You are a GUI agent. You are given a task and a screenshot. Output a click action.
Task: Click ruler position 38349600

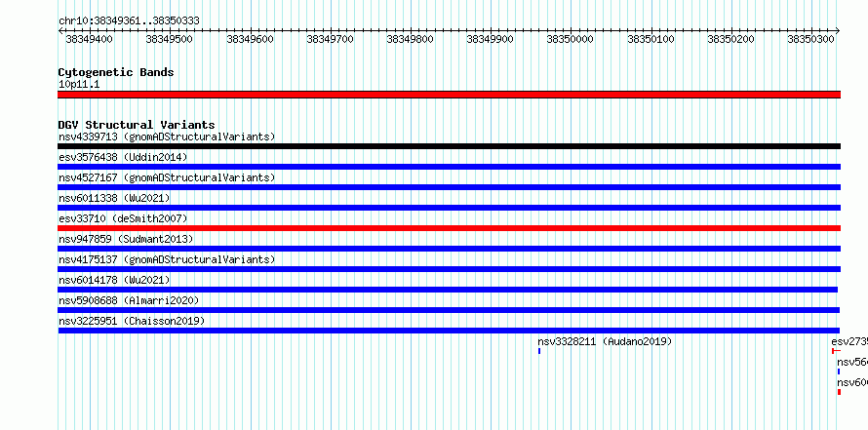click(251, 39)
